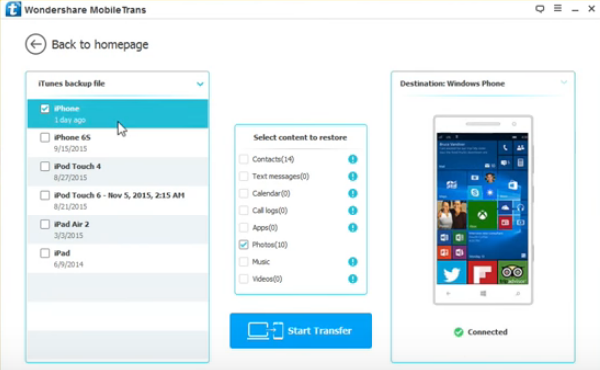The image size is (600, 370).
Task: Check the iPod Touch 4 backup checkbox
Action: pos(45,166)
